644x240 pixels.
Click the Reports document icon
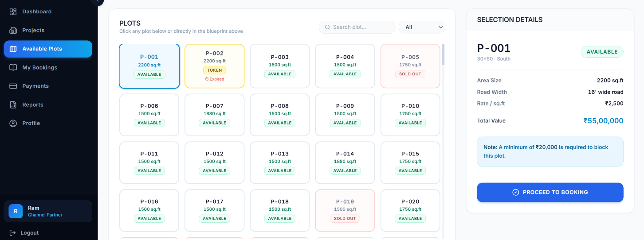click(13, 105)
